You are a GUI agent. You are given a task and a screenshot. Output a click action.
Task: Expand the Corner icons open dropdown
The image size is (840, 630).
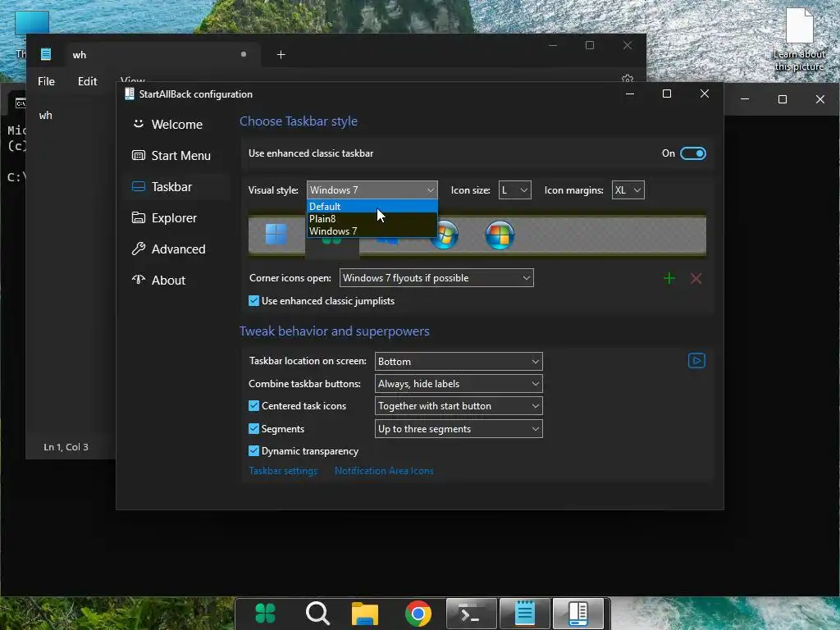pos(436,278)
